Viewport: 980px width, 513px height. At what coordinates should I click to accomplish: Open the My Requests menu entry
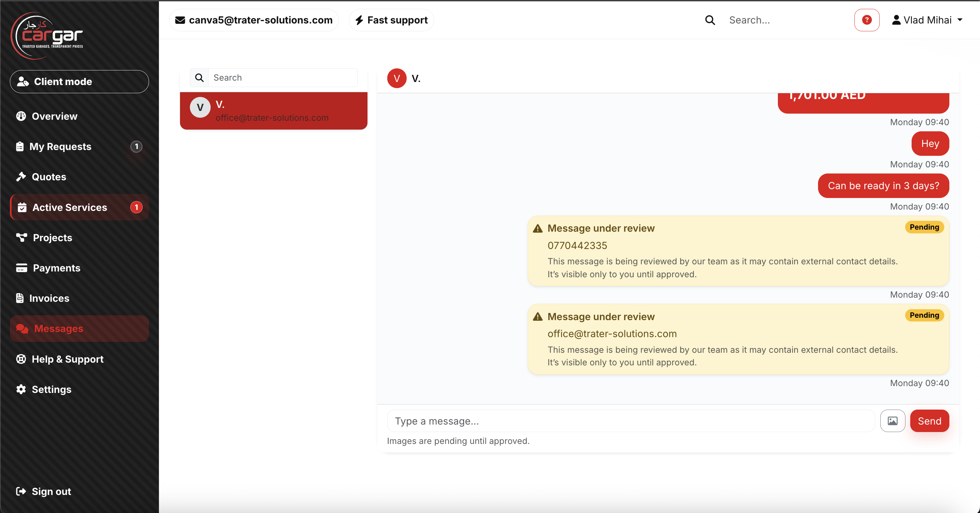pyautogui.click(x=61, y=146)
